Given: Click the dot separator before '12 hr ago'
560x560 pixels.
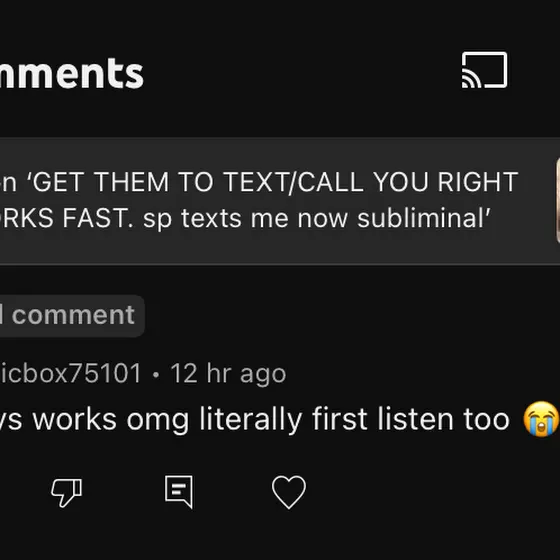Looking at the screenshot, I should 156,375.
